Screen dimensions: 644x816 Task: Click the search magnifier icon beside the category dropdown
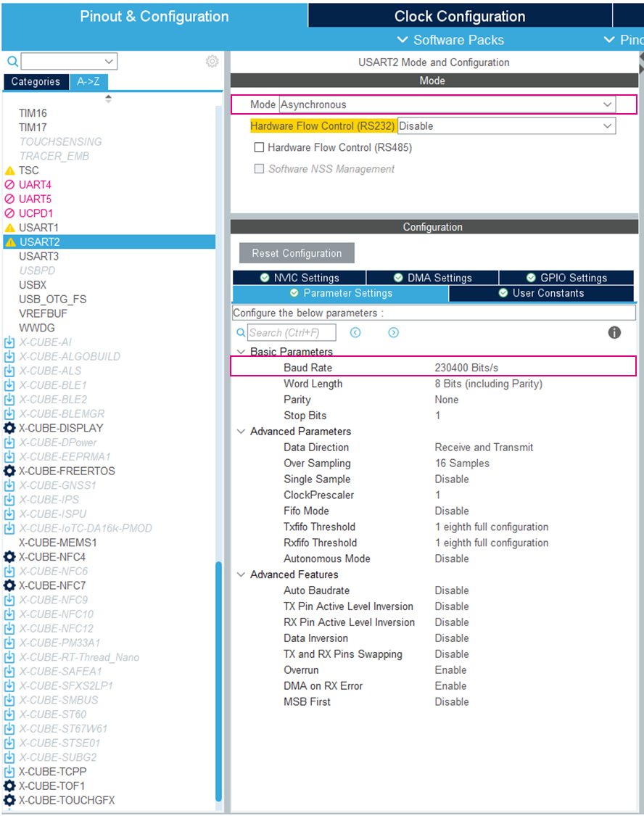[x=12, y=62]
